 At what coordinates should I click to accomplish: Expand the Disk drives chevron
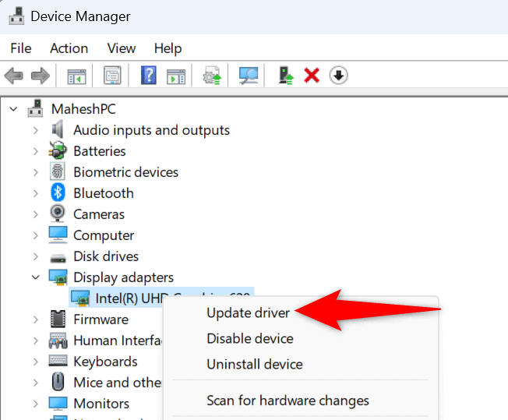36,256
